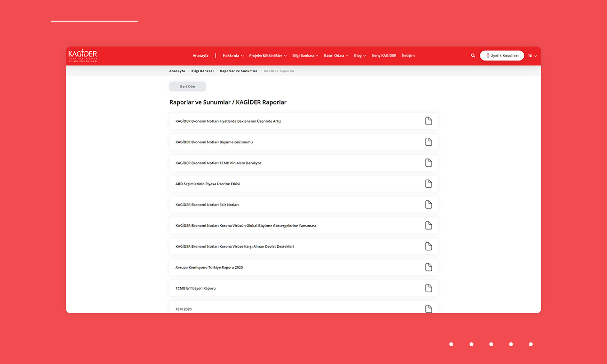Expand the Projeler&Etkinlikler dropdown menu

tap(268, 55)
